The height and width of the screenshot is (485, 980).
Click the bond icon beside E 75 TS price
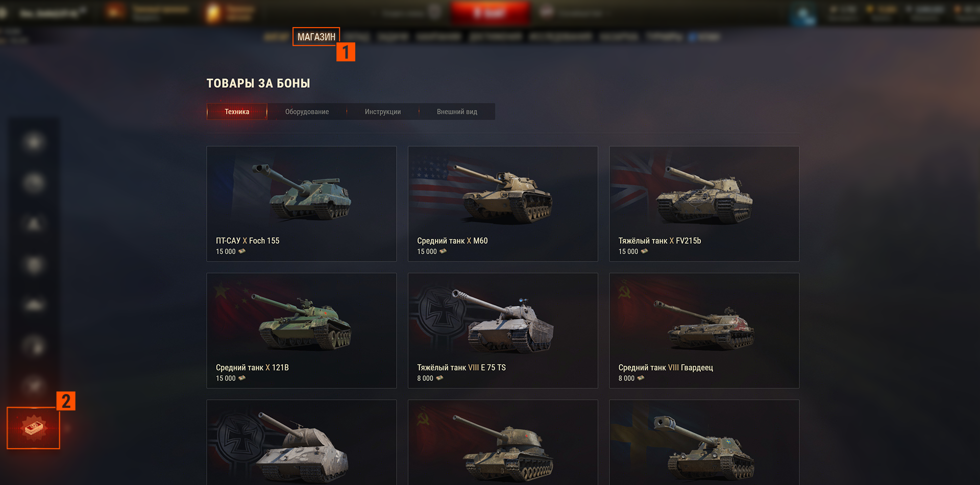439,378
